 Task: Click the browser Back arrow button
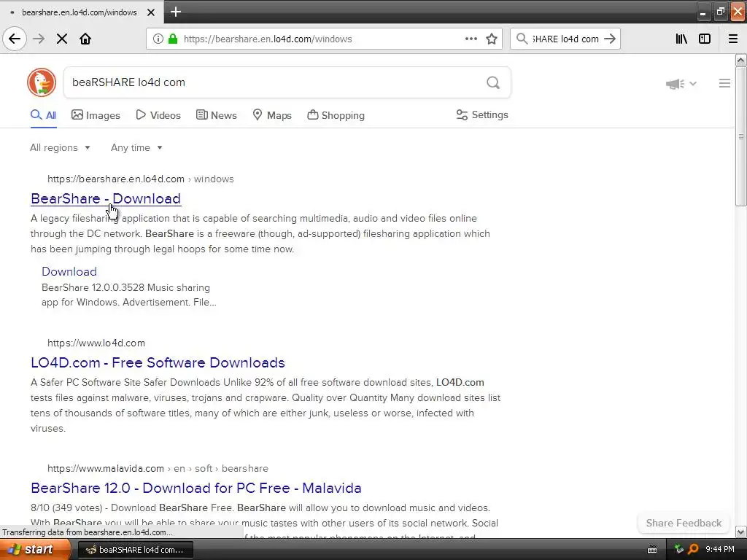point(15,39)
